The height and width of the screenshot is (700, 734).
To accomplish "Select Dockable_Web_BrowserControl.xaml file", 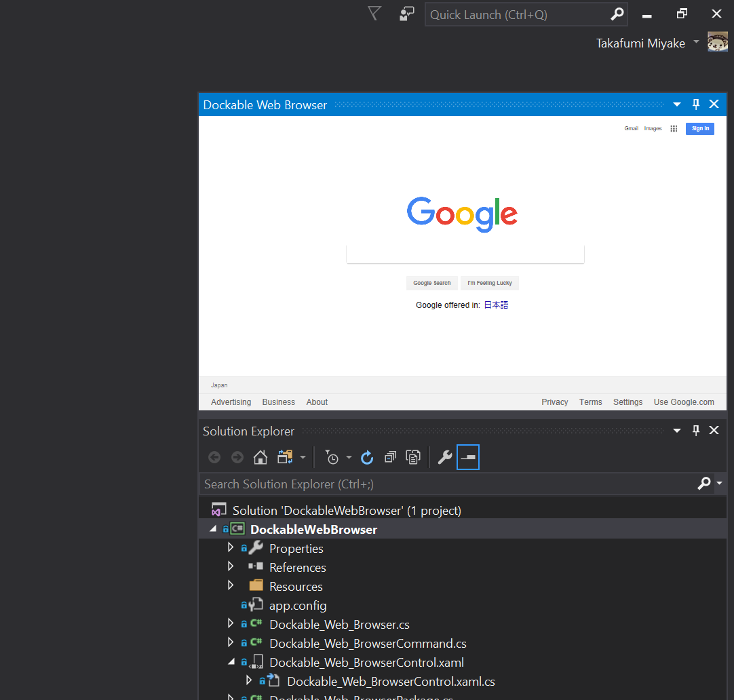I will 366,663.
